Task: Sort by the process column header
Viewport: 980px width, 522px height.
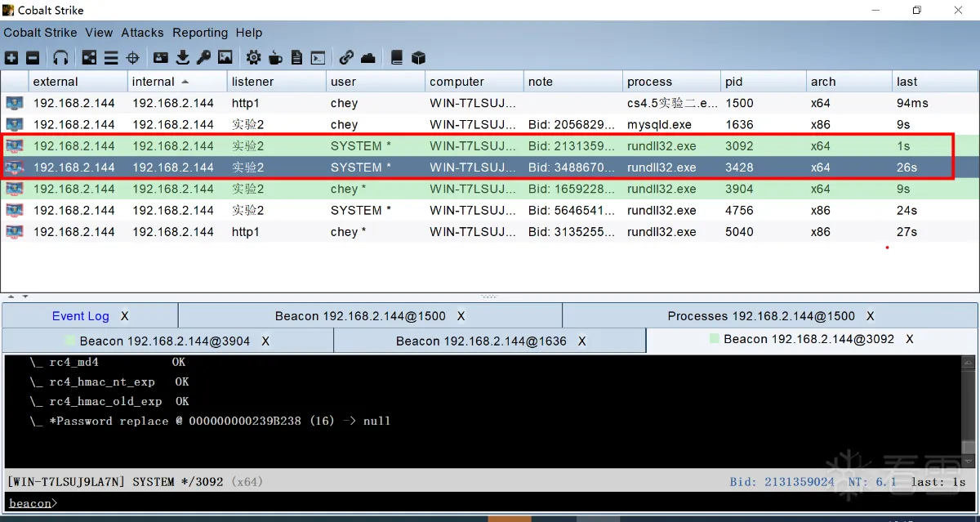Action: coord(671,82)
